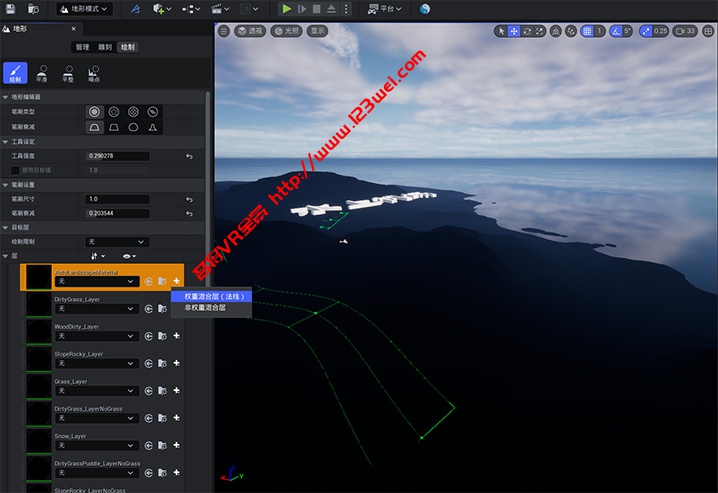The height and width of the screenshot is (493, 718).
Task: Click the save icon in top toolbar
Action: point(11,9)
